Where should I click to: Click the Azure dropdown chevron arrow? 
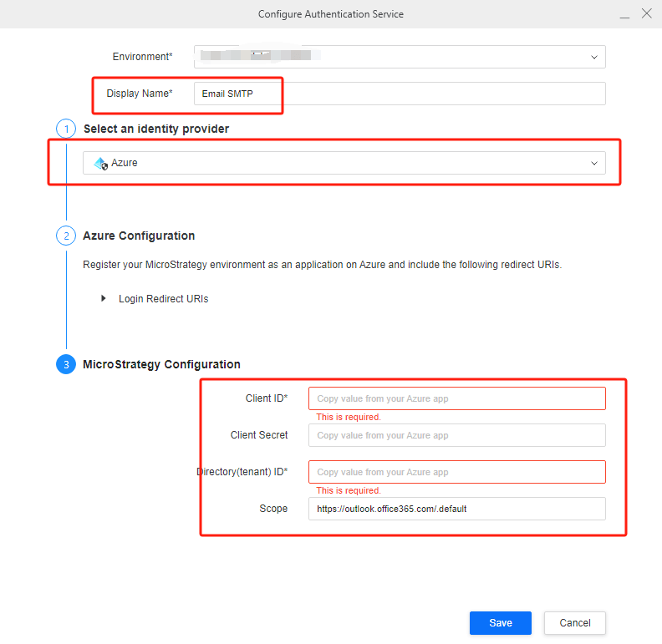[594, 163]
